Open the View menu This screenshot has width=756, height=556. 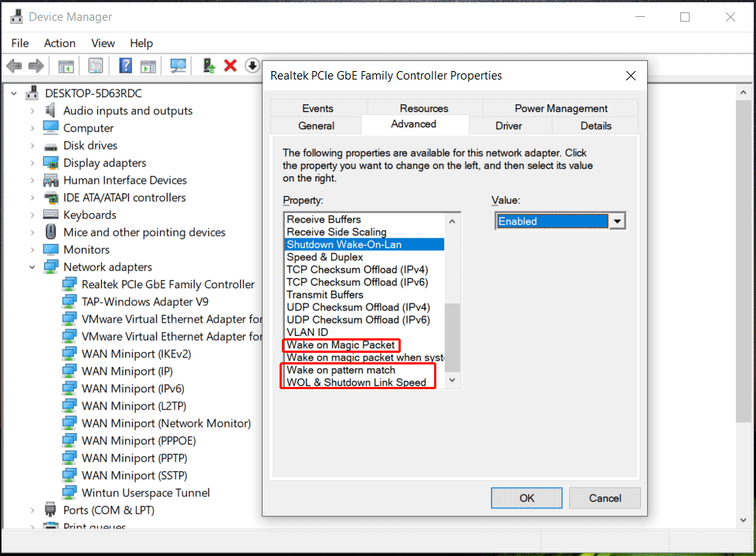tap(103, 43)
